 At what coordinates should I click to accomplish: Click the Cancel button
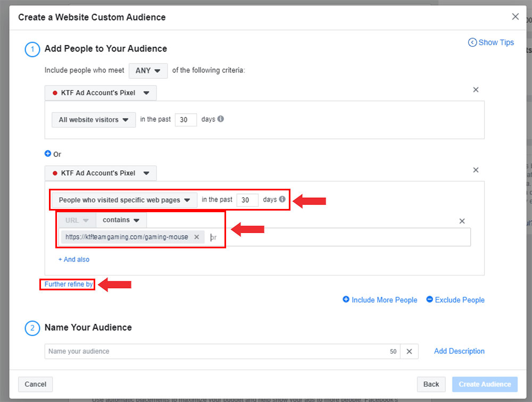click(35, 384)
